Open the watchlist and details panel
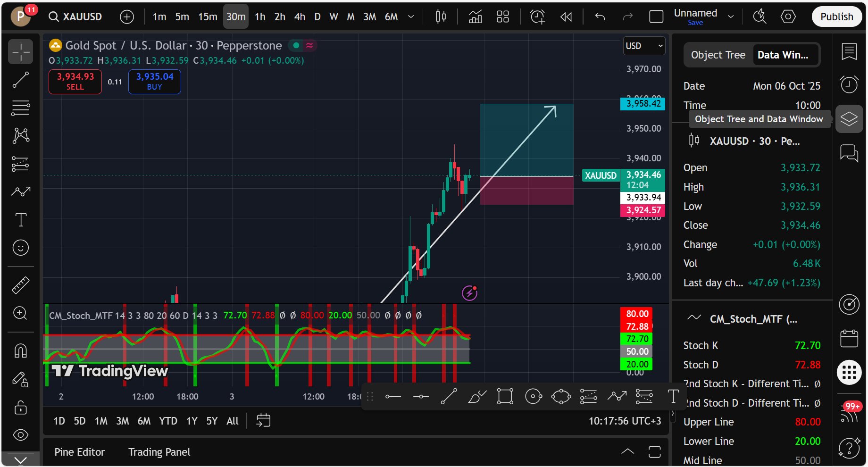The height and width of the screenshot is (467, 868). pyautogui.click(x=849, y=52)
